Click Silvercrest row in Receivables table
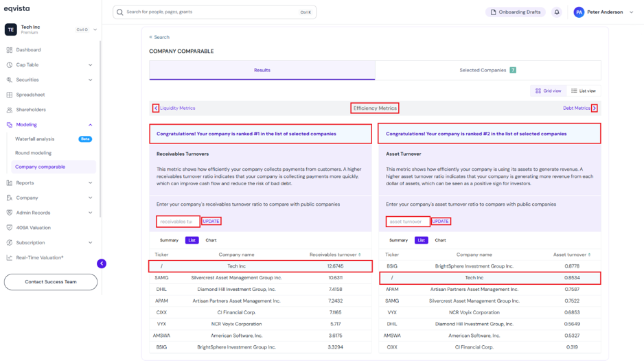The width and height of the screenshot is (644, 363). tap(260, 278)
